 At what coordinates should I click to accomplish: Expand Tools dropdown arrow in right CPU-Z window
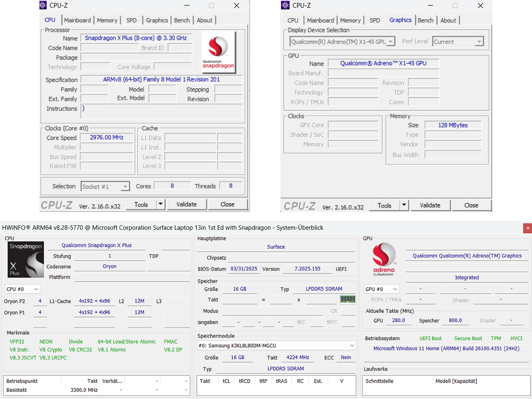point(404,205)
